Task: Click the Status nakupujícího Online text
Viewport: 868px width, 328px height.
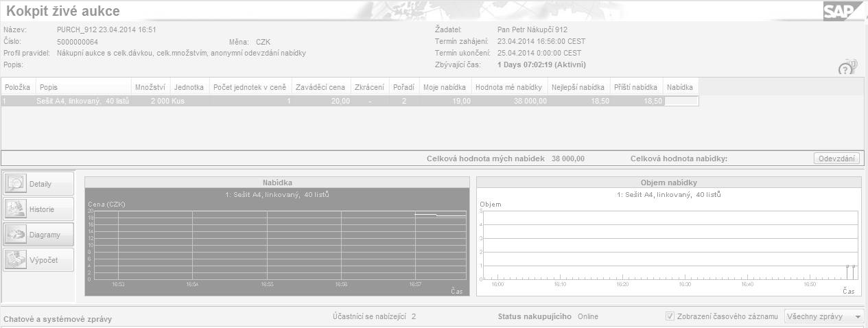Action: click(548, 316)
